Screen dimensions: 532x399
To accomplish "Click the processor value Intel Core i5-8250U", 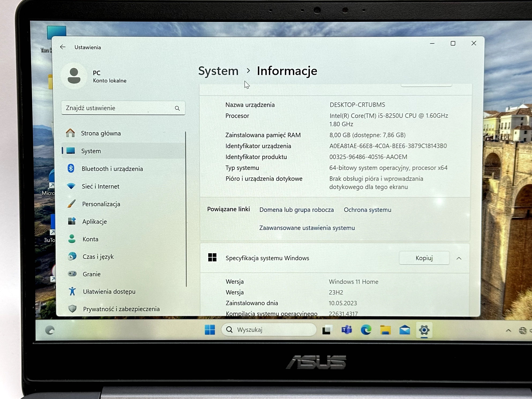I will pyautogui.click(x=389, y=120).
